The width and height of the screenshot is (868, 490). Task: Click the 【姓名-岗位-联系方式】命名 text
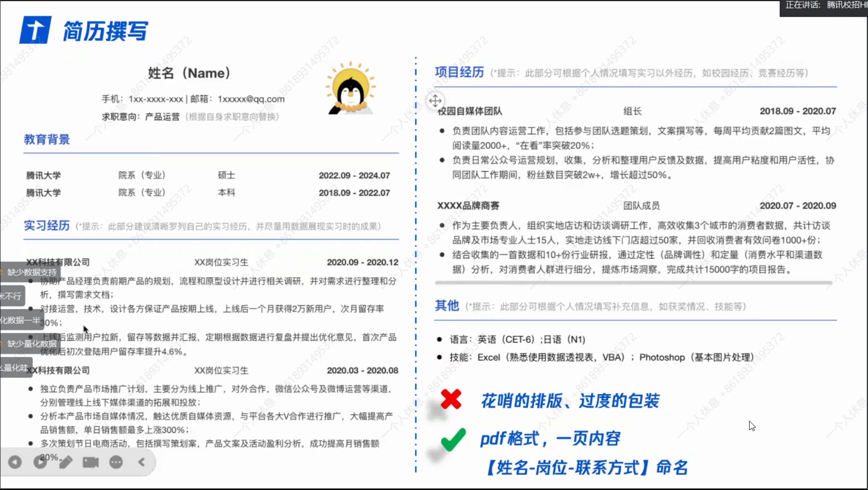(586, 467)
